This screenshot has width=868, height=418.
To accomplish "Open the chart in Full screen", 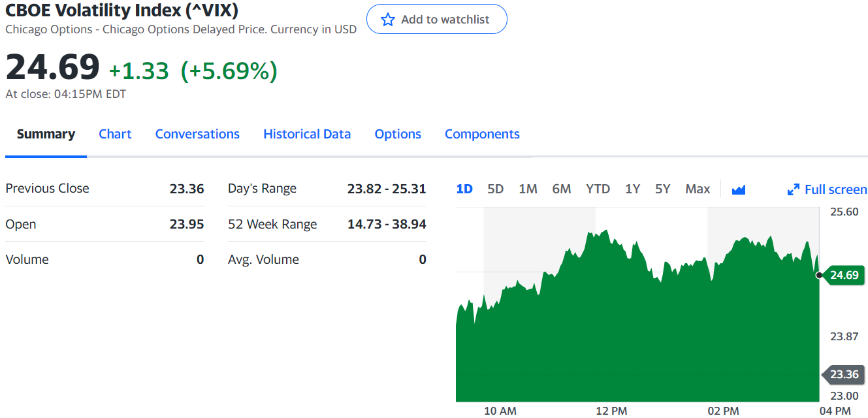I will click(x=828, y=189).
